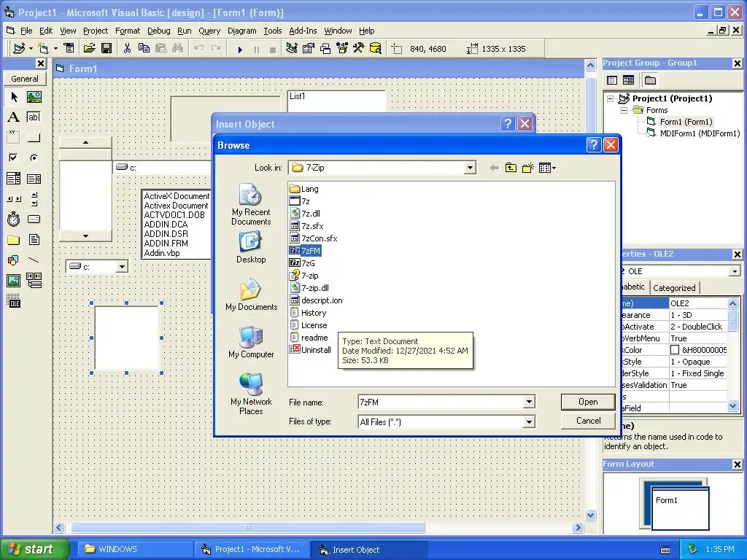The width and height of the screenshot is (747, 560).
Task: Click the Windows start button
Action: [35, 549]
